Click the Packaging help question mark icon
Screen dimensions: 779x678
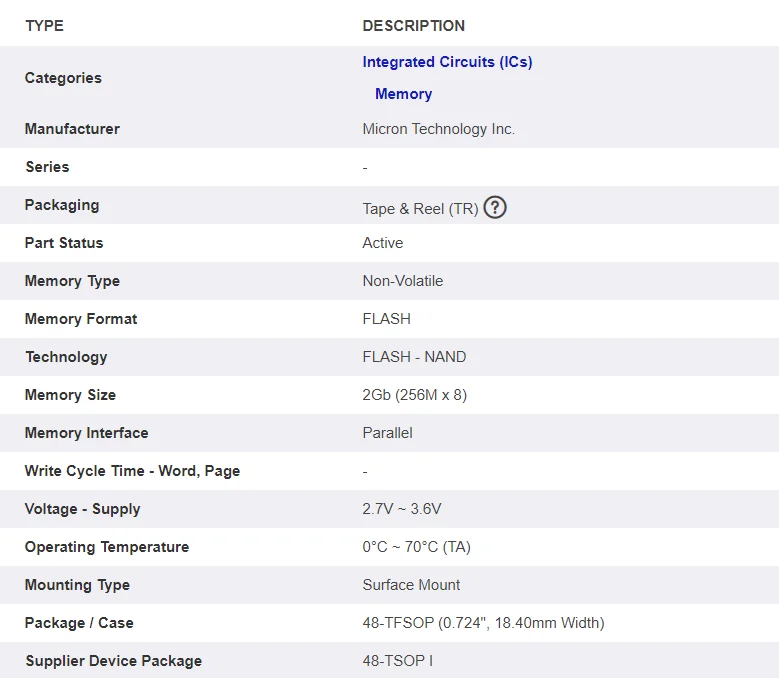tap(495, 208)
